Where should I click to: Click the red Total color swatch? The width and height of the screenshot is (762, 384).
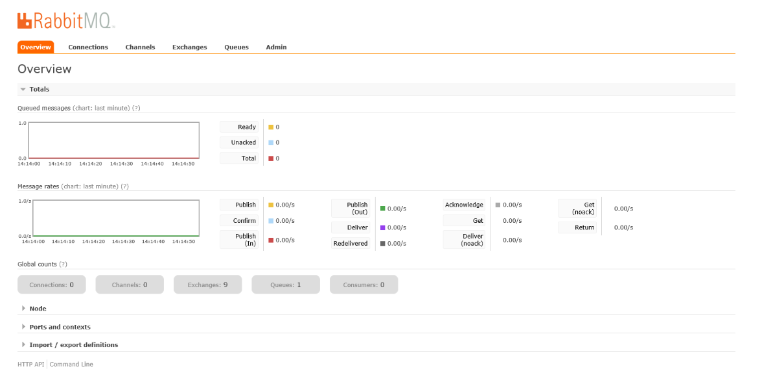[271, 158]
